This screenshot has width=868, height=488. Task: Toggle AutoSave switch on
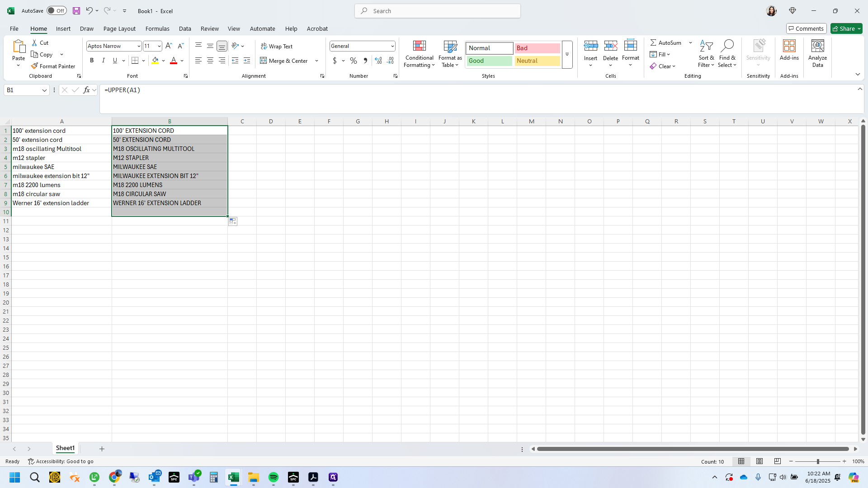(x=57, y=11)
